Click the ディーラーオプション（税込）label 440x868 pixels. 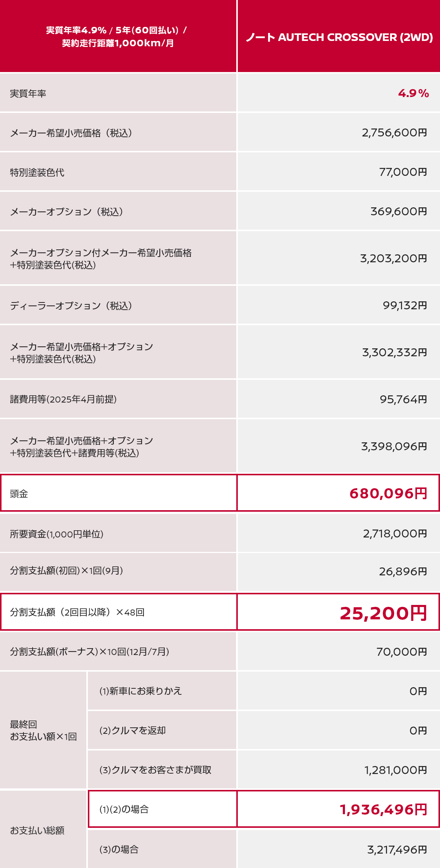71,306
